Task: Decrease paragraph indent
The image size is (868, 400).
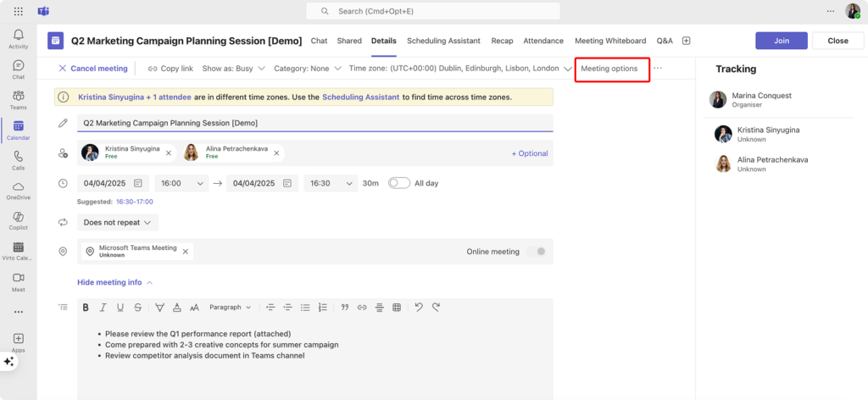Action: tap(270, 308)
